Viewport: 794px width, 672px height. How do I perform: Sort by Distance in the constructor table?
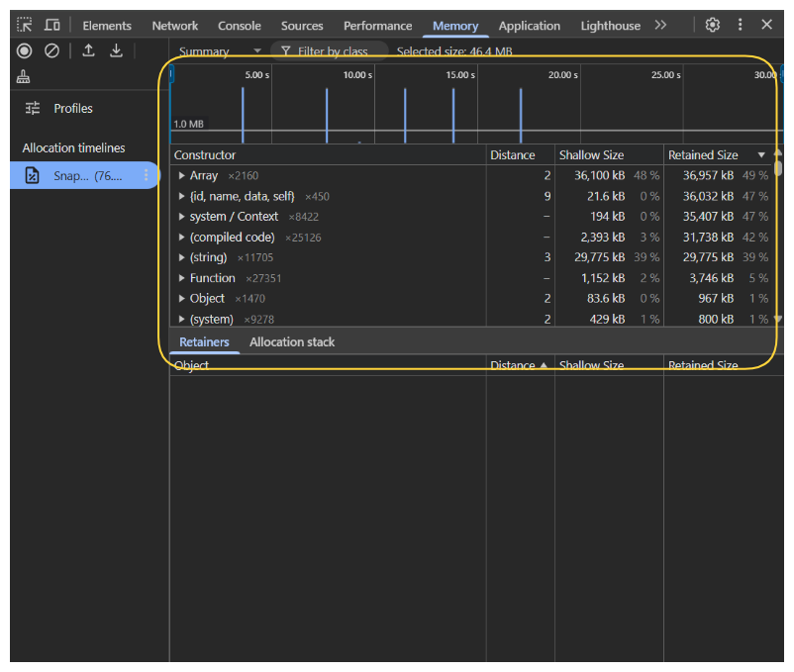521,154
